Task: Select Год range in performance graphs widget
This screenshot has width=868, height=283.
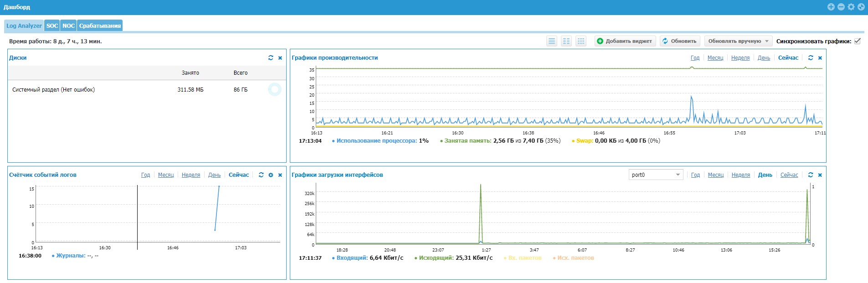Action: pyautogui.click(x=695, y=58)
